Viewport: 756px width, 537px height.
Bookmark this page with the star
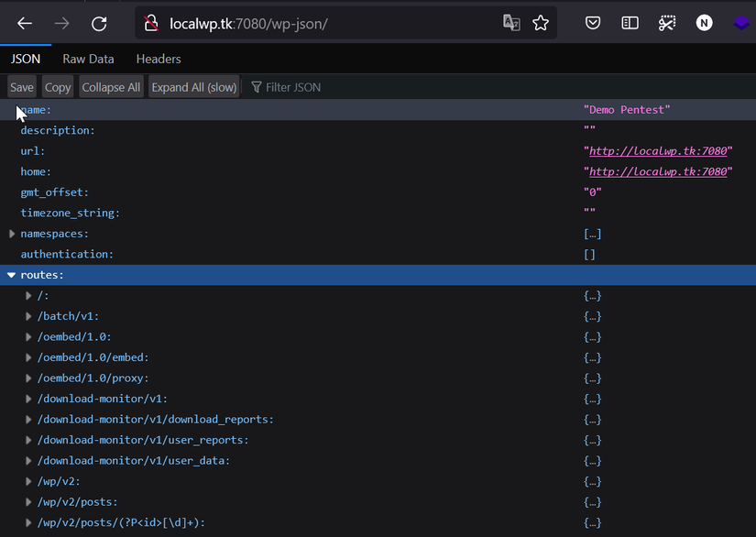(541, 24)
